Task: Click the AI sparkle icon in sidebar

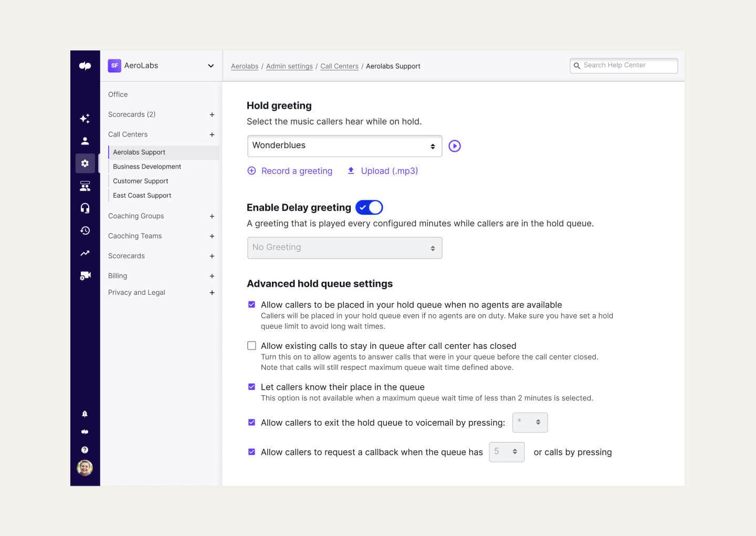Action: click(85, 118)
